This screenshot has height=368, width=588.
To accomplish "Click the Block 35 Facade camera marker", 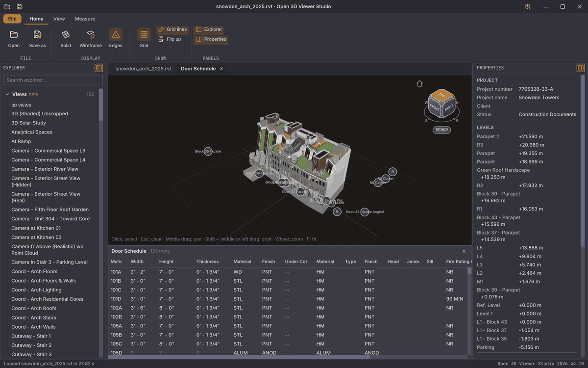I will click(208, 151).
